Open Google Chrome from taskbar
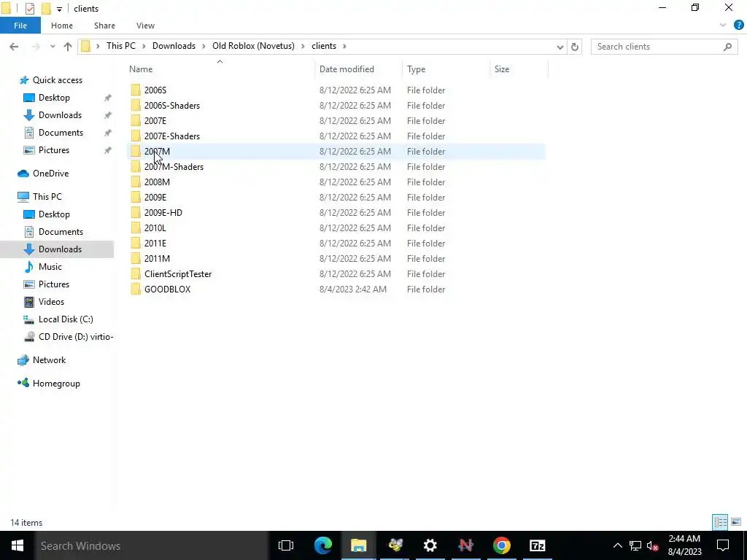Screen dimensions: 747x560 click(502, 545)
